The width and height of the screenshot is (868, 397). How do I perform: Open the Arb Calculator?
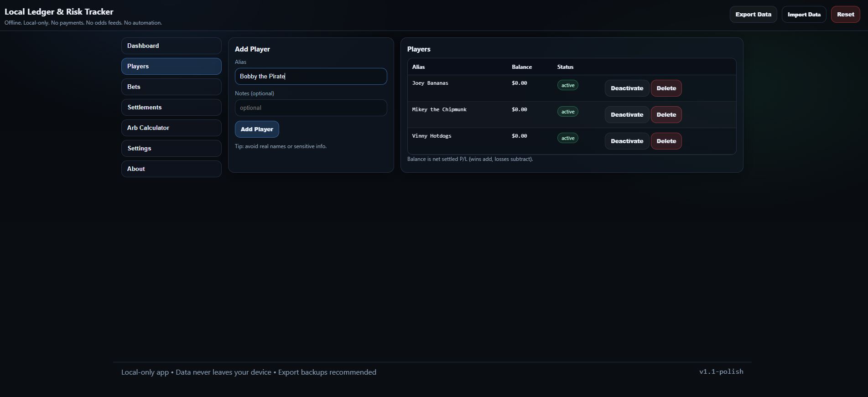(171, 128)
